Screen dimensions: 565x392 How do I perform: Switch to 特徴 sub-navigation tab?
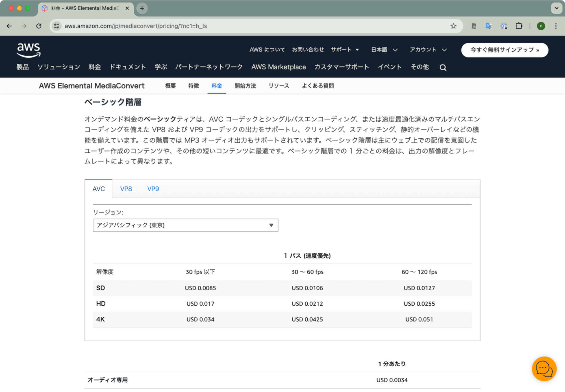(x=194, y=86)
